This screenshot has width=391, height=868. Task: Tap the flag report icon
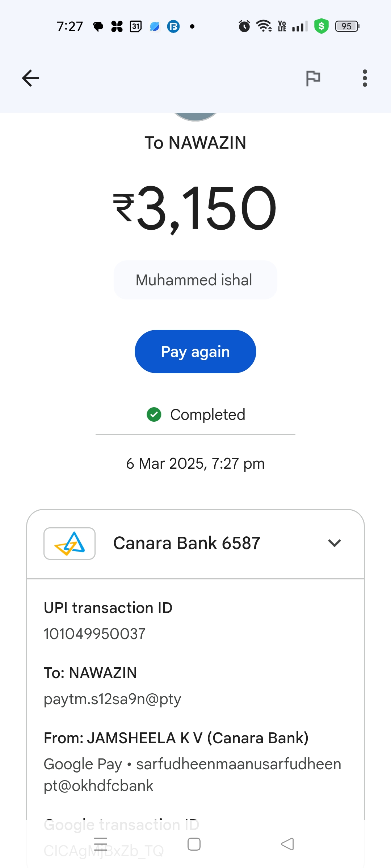pyautogui.click(x=313, y=78)
